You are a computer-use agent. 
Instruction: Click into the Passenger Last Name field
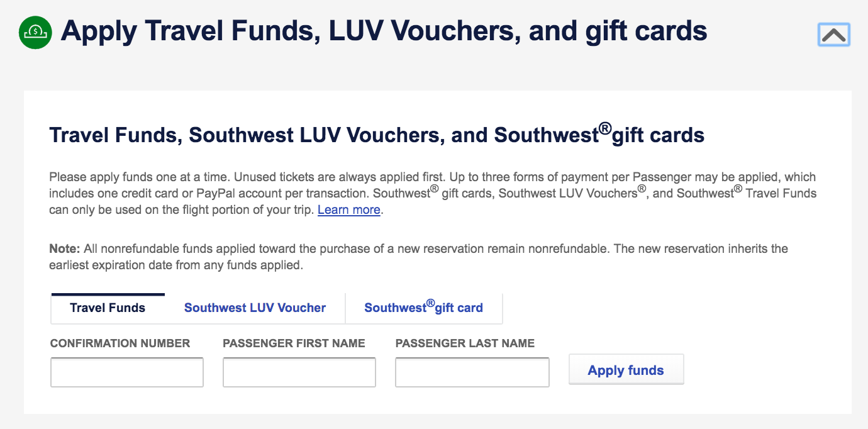pos(472,372)
